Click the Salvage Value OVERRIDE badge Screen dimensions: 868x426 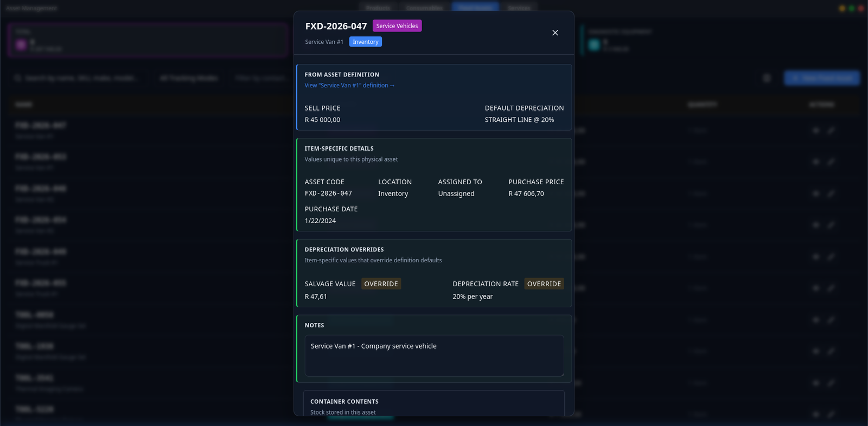pos(381,284)
